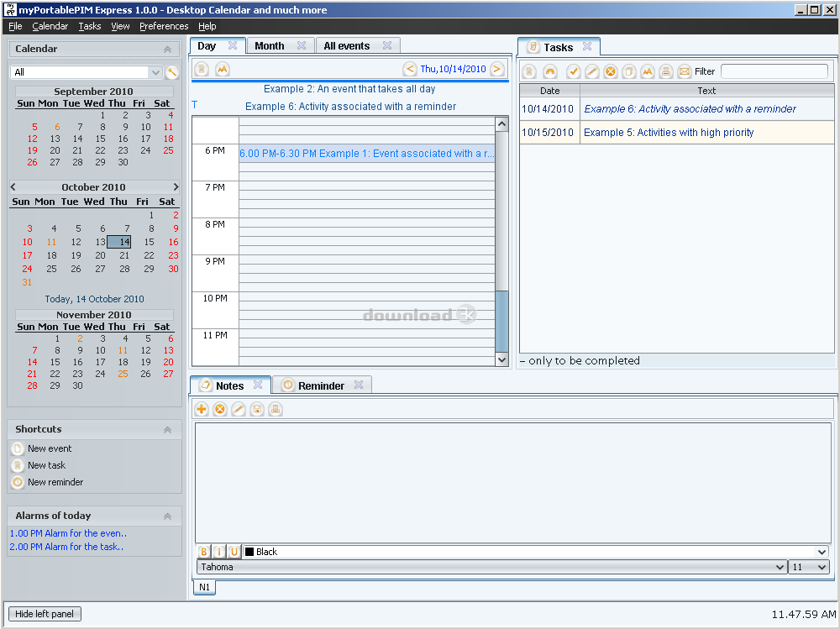Toggle bold formatting in Notes
The image size is (840, 629).
tap(204, 552)
